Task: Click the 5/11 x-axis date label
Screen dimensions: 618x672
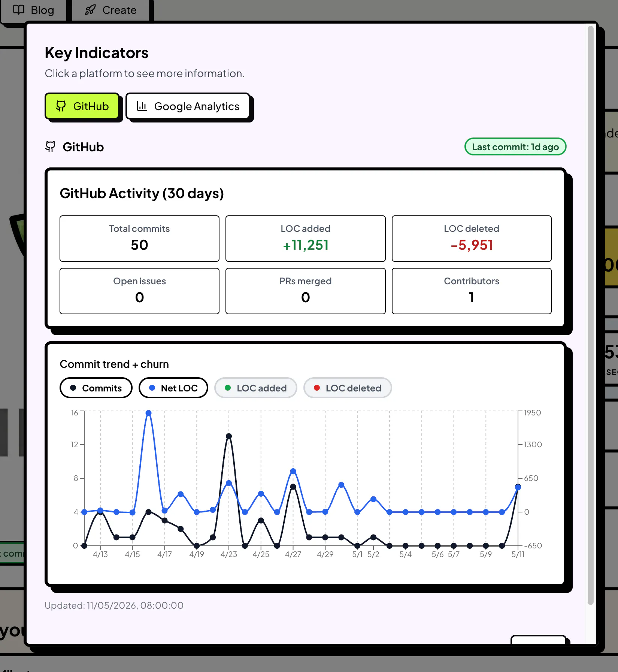Action: (x=518, y=554)
